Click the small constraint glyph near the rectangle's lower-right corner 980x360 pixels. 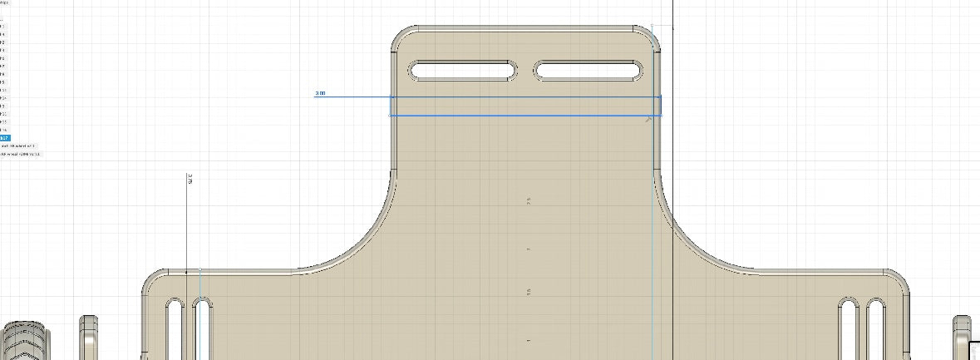coord(648,120)
